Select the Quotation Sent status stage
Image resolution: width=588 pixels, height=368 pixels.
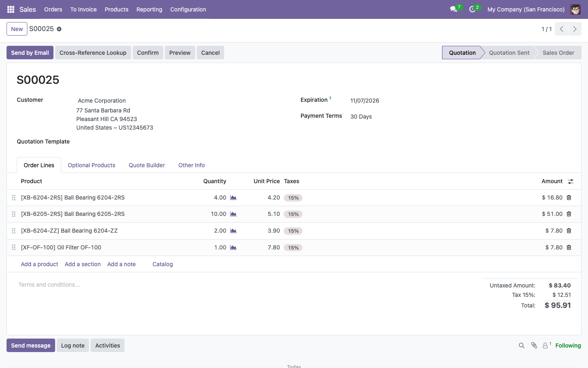pos(509,53)
